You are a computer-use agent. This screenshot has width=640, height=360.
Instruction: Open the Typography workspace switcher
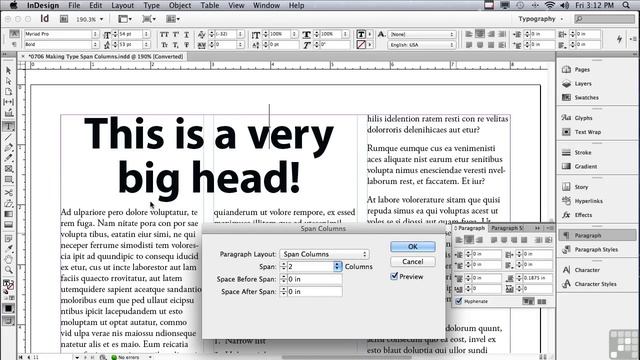(541, 19)
